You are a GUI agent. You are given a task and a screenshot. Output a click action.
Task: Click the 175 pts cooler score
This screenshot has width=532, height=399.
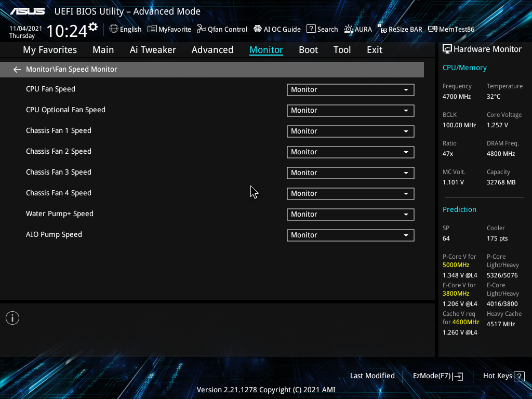[497, 238]
